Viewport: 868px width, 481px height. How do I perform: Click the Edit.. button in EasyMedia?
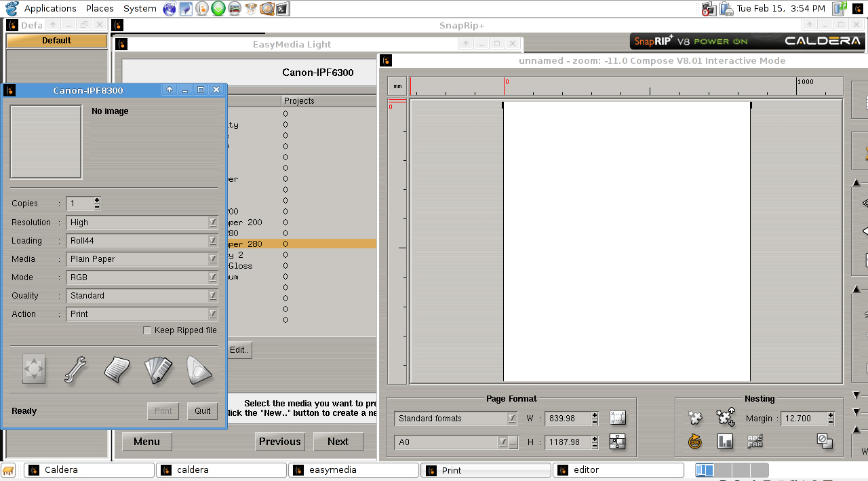coord(239,350)
